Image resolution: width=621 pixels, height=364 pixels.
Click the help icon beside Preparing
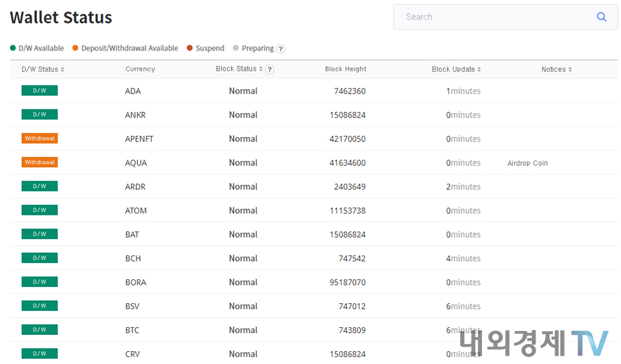coord(281,49)
